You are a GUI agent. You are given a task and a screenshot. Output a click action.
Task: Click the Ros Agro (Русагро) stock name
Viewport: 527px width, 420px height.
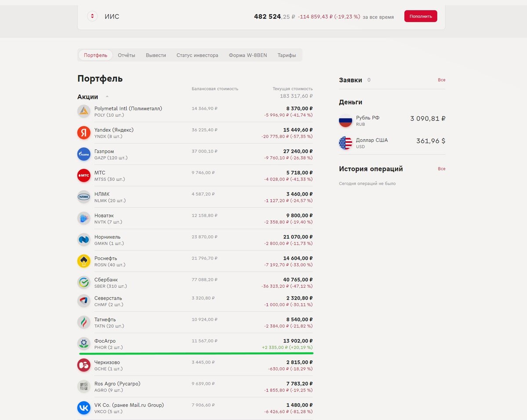coord(117,384)
